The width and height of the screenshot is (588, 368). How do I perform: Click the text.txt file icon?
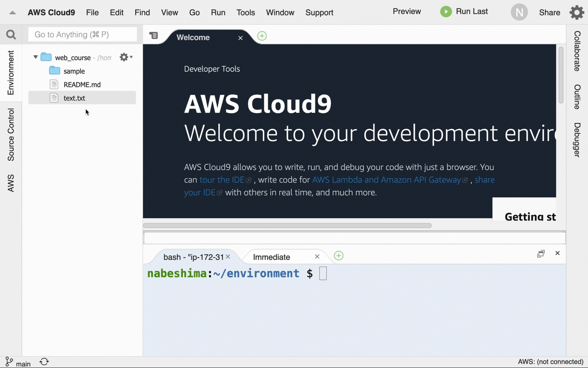(x=54, y=98)
